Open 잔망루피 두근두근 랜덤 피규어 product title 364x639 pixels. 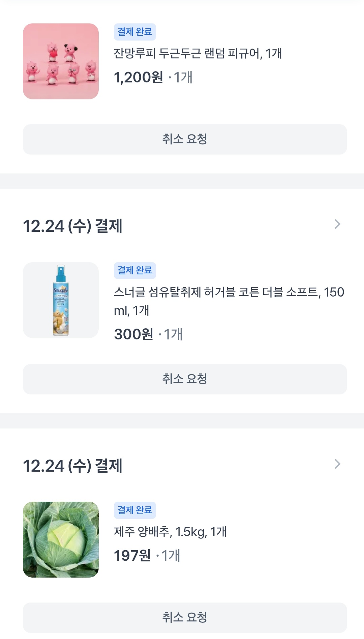click(198, 53)
